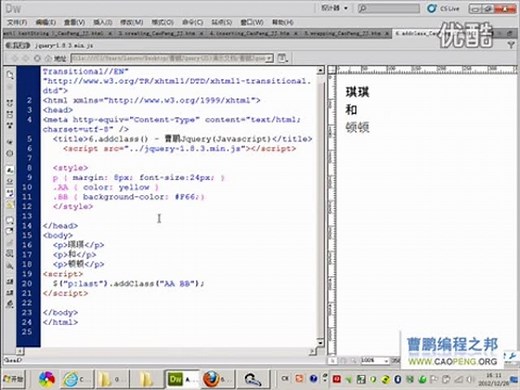Viewport: 520px width, 390px height.
Task: Toggle the Word Wrap coding toolbar icon
Action: click(x=10, y=193)
